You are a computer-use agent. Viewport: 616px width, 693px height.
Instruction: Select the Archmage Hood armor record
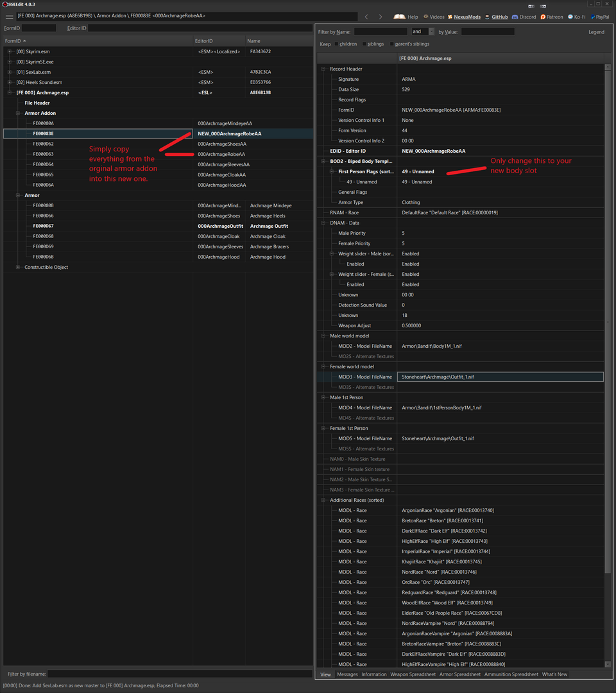tap(158, 257)
